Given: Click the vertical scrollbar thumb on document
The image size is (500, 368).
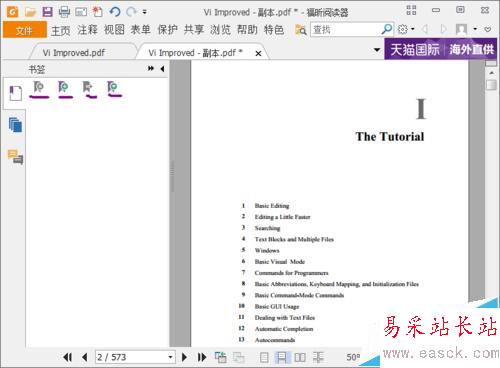Looking at the screenshot, I should pyautogui.click(x=491, y=85).
